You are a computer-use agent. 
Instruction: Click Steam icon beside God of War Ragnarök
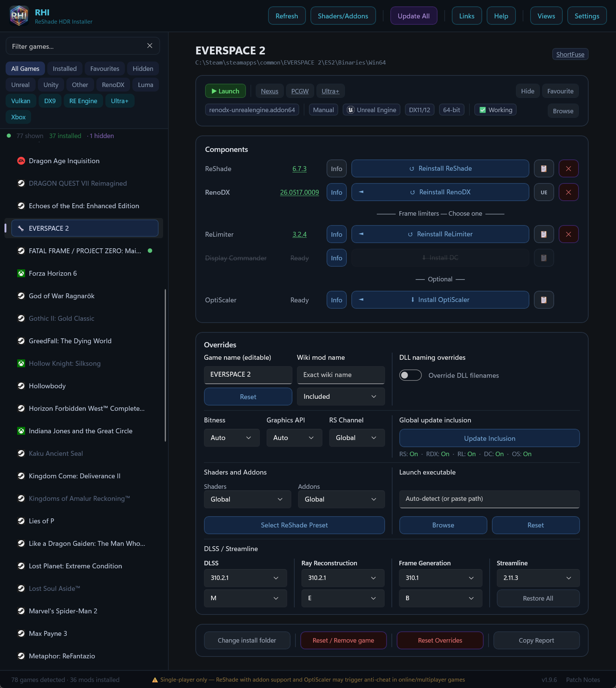click(21, 296)
